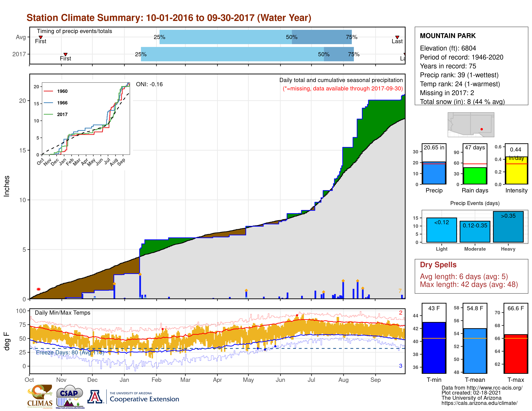
Task: Click the red 2 in temperature panel
Action: tap(400, 313)
